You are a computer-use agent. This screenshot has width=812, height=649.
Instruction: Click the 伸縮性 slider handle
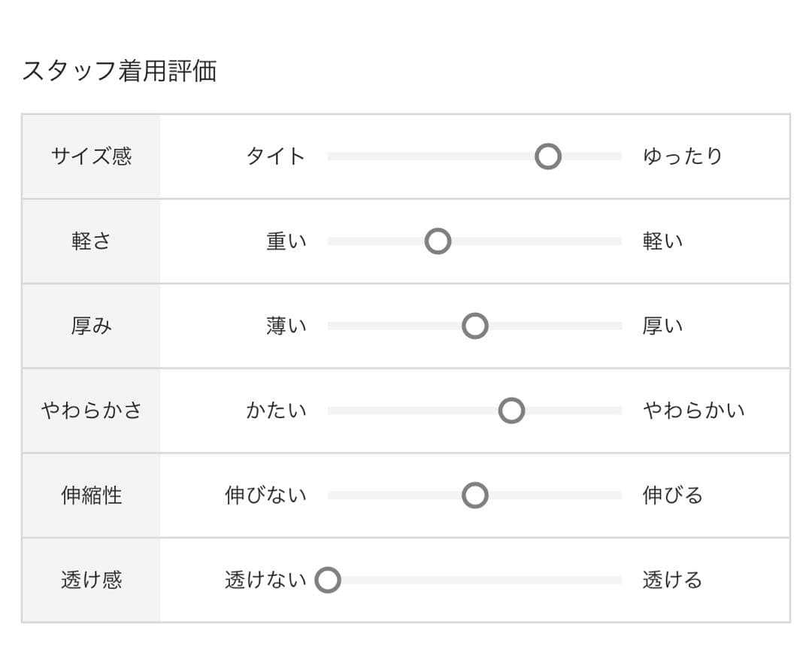(x=474, y=496)
